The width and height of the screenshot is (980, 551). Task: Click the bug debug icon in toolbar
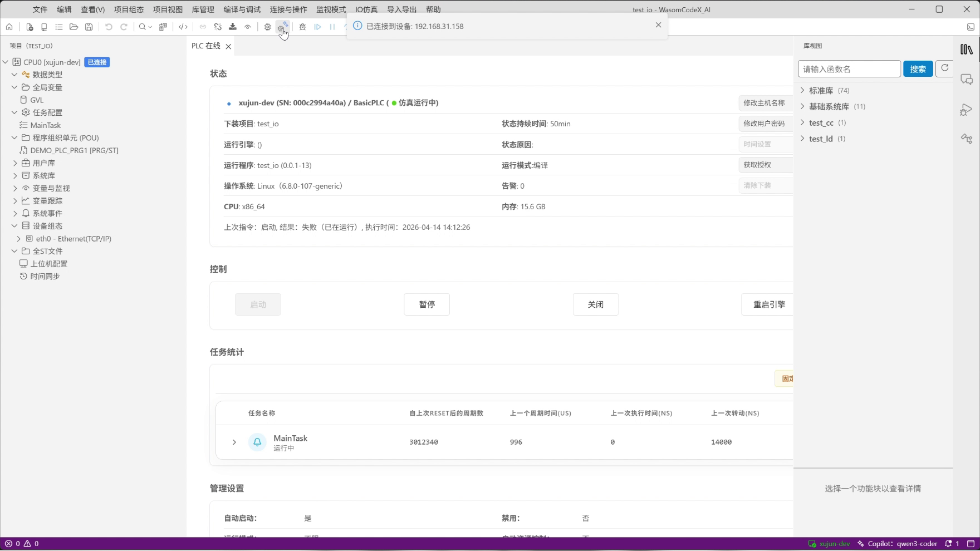pos(302,27)
